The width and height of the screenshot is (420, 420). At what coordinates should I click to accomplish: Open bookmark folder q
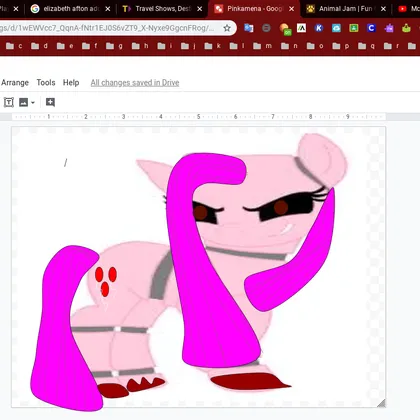tap(366, 46)
